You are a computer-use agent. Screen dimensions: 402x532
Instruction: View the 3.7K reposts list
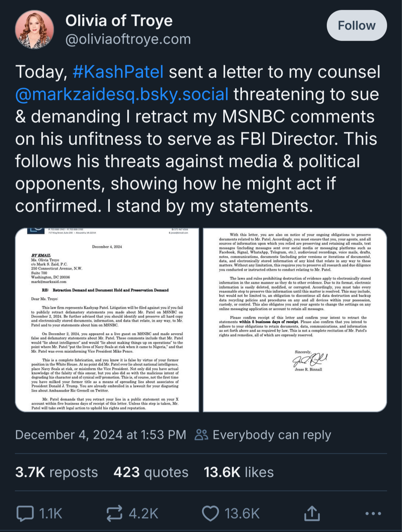click(57, 472)
